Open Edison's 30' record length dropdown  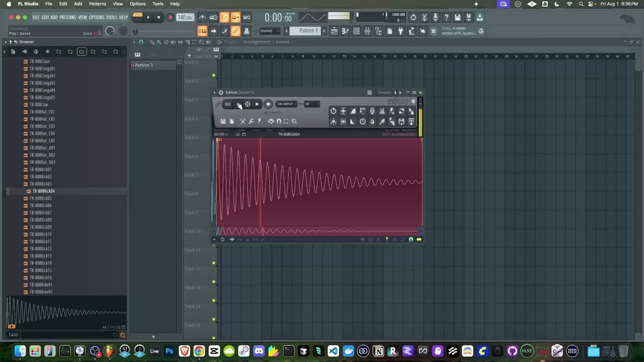point(311,104)
